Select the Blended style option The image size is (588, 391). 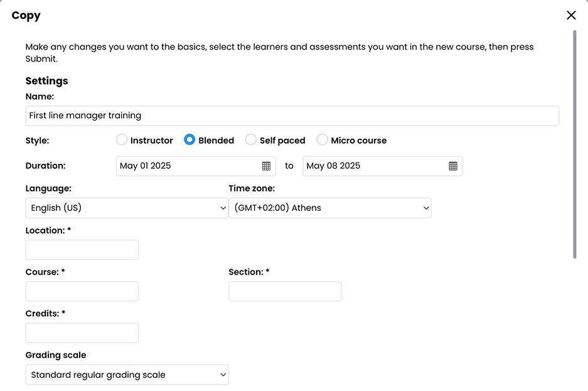pos(190,140)
